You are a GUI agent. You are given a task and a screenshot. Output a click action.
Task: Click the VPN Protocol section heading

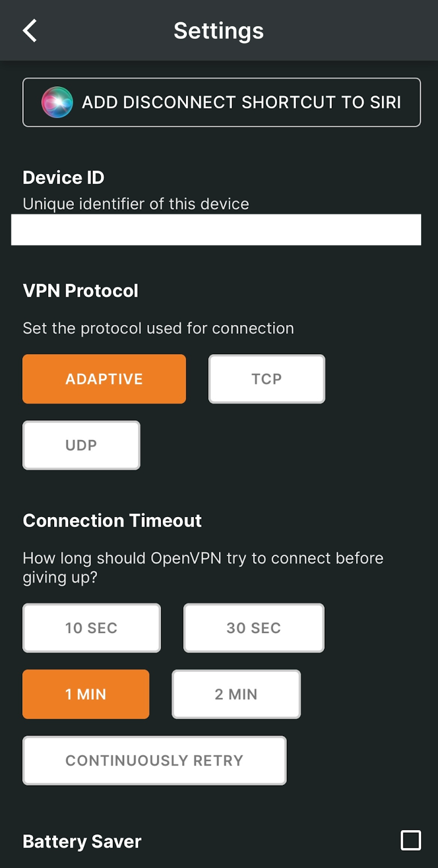tap(81, 291)
